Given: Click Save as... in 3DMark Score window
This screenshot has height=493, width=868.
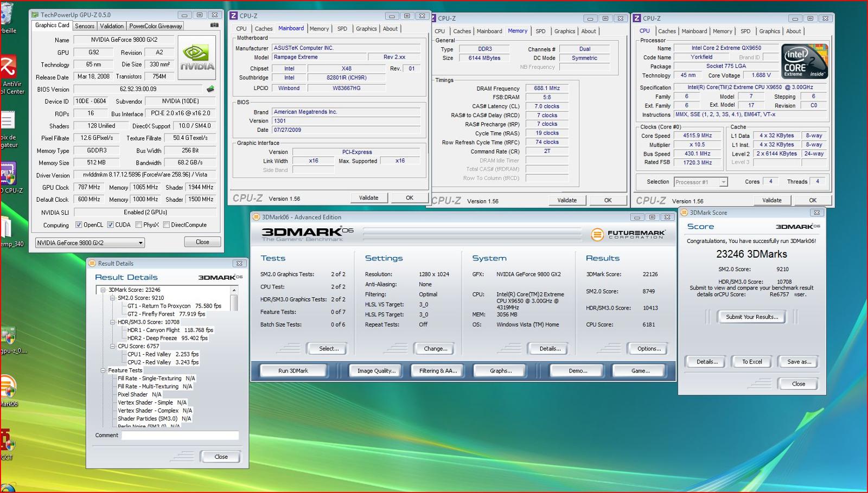Looking at the screenshot, I should (799, 362).
